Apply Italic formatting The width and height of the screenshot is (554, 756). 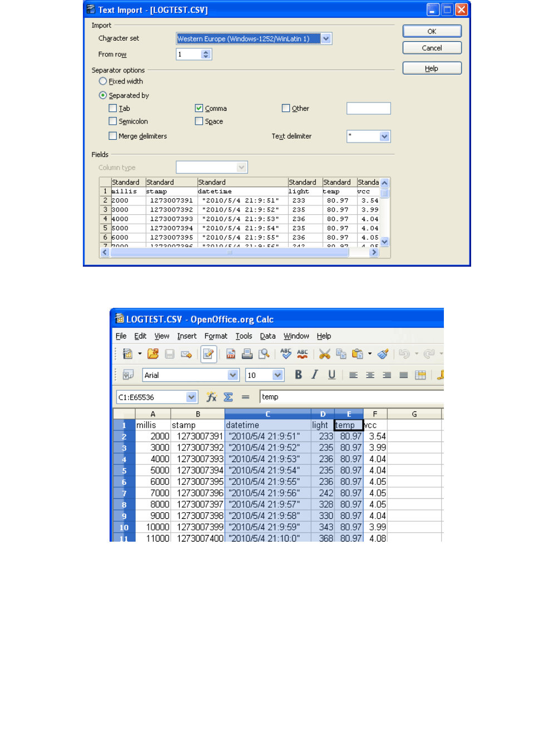coord(315,375)
